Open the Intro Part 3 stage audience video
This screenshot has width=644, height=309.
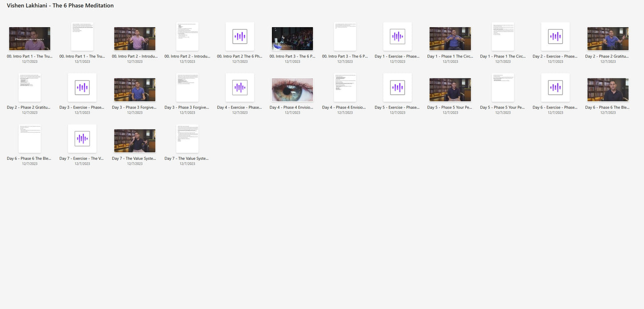[x=292, y=39]
